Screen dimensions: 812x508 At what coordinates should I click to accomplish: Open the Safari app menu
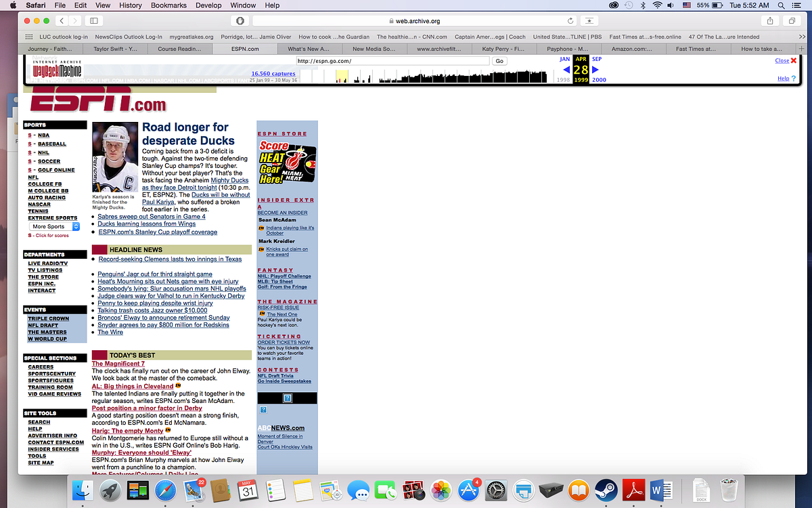[x=36, y=5]
